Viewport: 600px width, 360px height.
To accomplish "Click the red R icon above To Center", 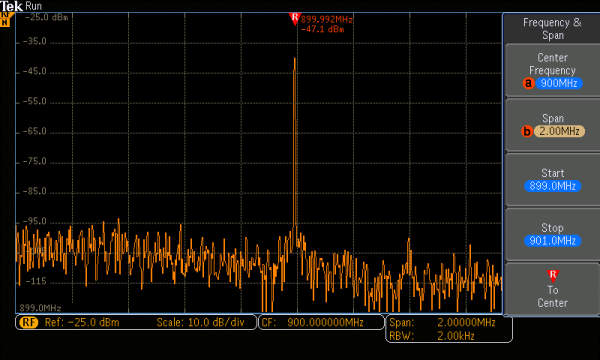I will [553, 275].
